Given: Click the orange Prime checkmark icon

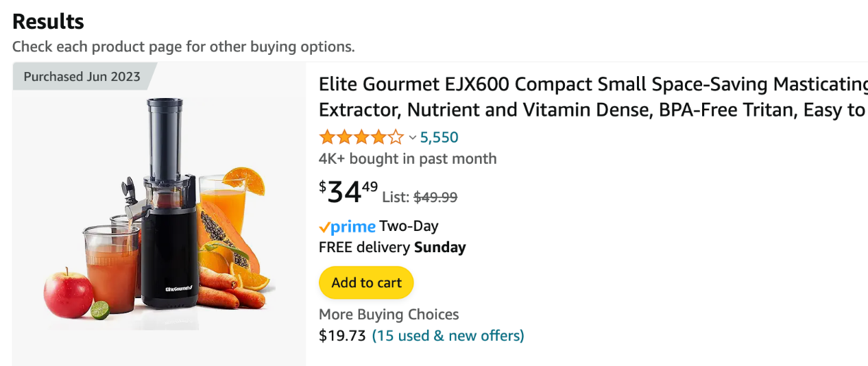Looking at the screenshot, I should click(325, 228).
